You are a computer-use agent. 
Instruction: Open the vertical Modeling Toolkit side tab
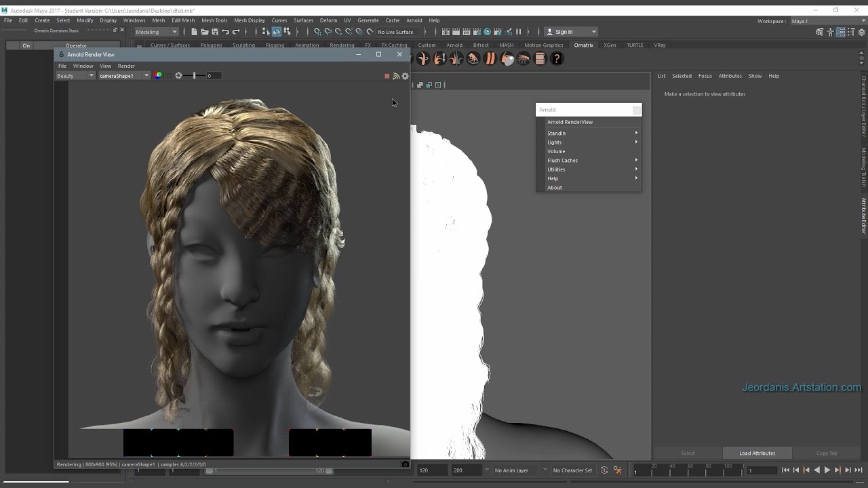(863, 167)
